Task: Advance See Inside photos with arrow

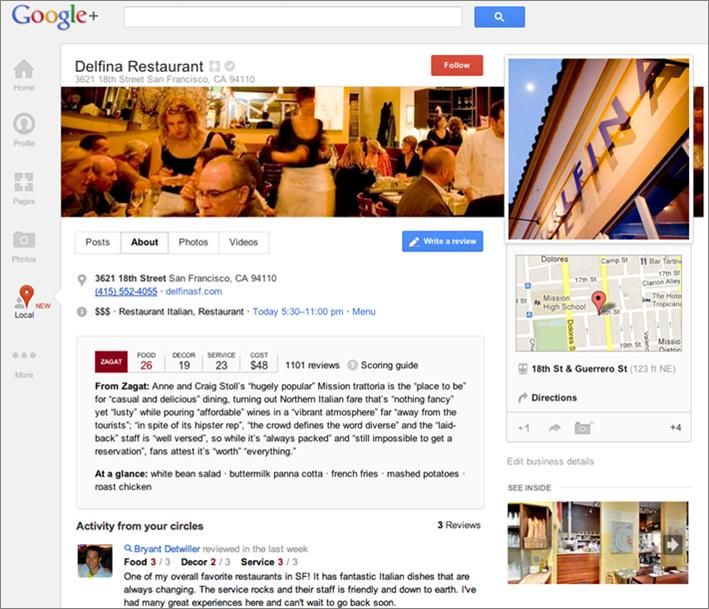Action: (673, 544)
